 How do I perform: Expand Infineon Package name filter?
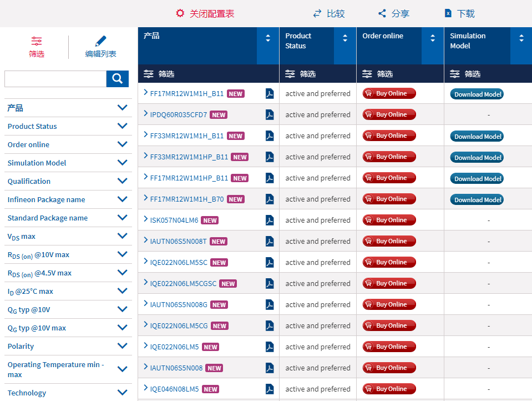click(122, 199)
